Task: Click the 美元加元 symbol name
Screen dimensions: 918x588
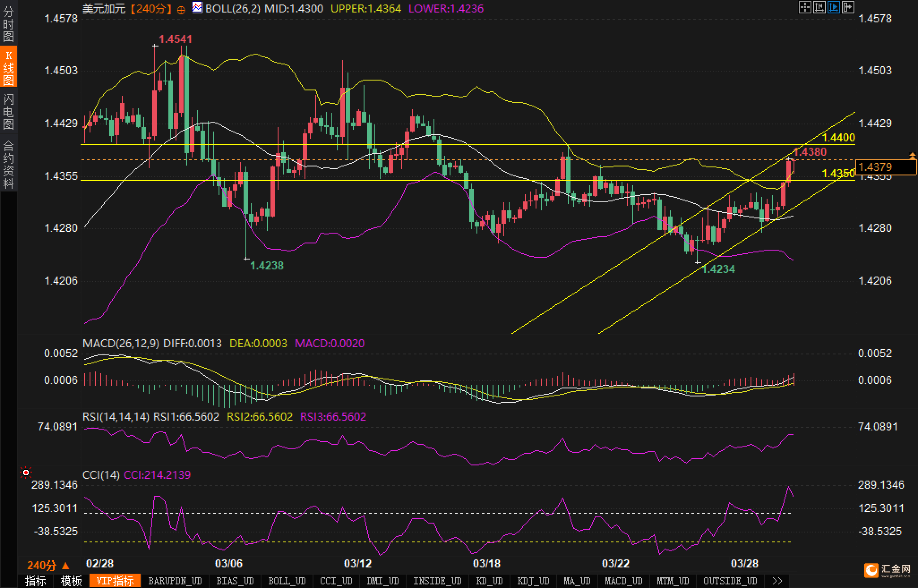Action: pos(104,9)
